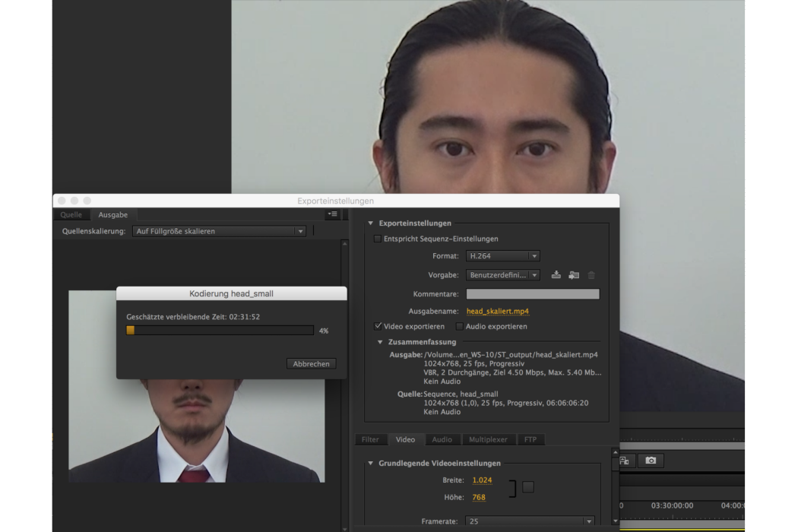Click the Abbrechen button
Image resolution: width=798 pixels, height=532 pixels.
pos(311,363)
